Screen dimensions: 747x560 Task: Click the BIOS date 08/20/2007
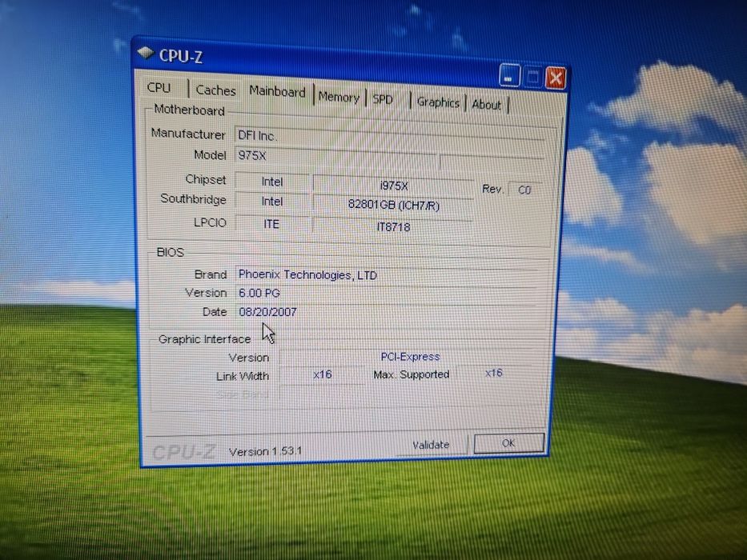pyautogui.click(x=387, y=311)
